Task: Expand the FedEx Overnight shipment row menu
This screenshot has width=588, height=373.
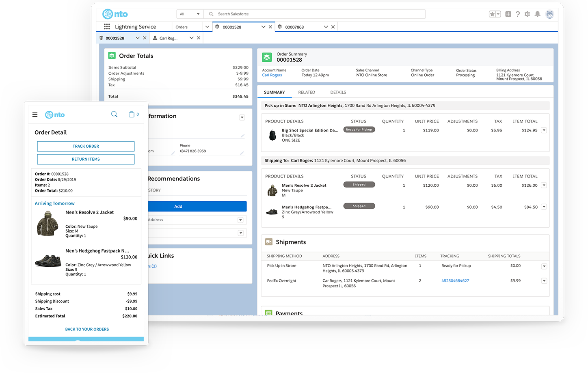Action: click(x=544, y=280)
